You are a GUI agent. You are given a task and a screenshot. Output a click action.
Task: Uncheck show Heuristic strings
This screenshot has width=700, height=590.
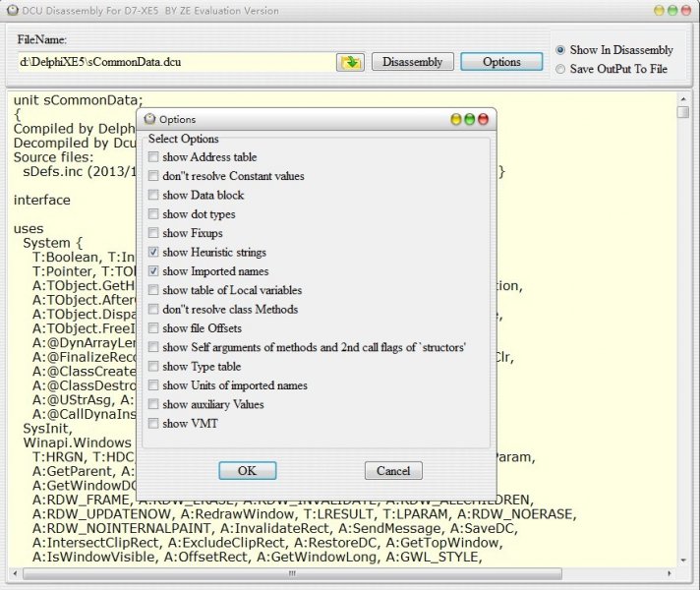(153, 252)
